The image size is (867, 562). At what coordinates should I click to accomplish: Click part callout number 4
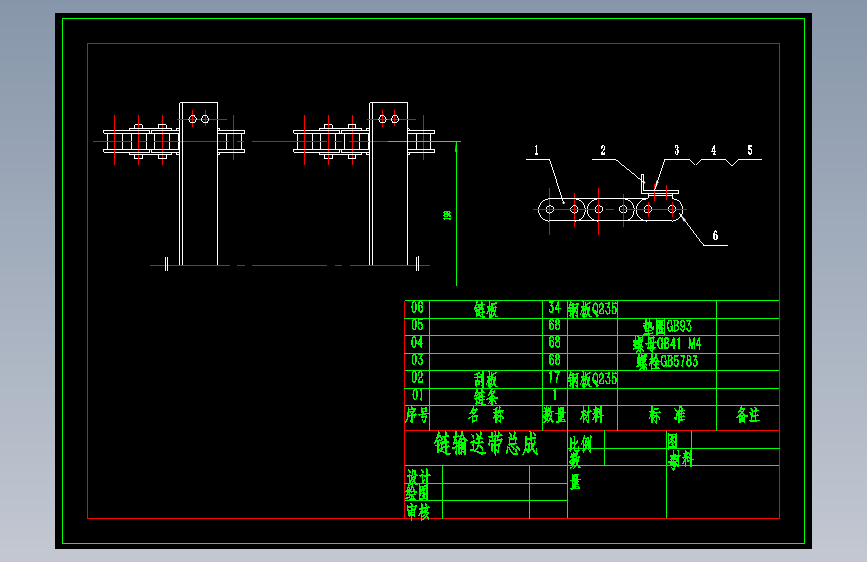[x=713, y=150]
